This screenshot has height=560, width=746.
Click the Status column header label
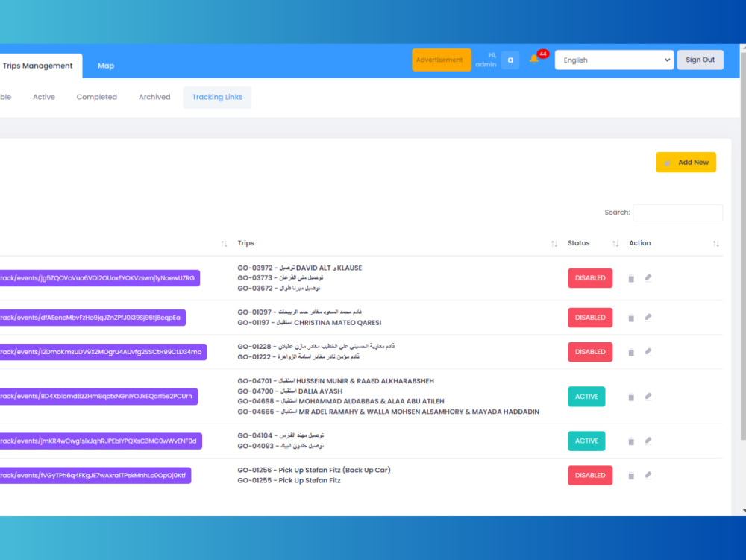pos(579,243)
